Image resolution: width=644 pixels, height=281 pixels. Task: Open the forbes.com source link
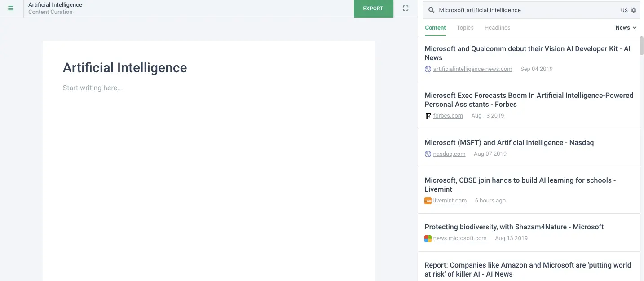(448, 116)
